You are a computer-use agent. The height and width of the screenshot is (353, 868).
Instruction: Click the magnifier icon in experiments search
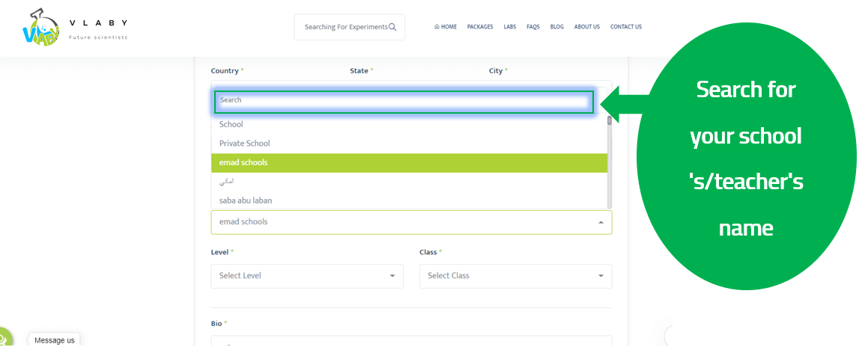click(x=392, y=27)
